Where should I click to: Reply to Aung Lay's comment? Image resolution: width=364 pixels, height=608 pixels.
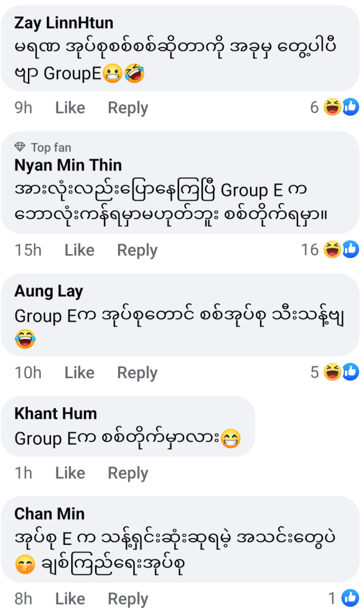tap(137, 373)
